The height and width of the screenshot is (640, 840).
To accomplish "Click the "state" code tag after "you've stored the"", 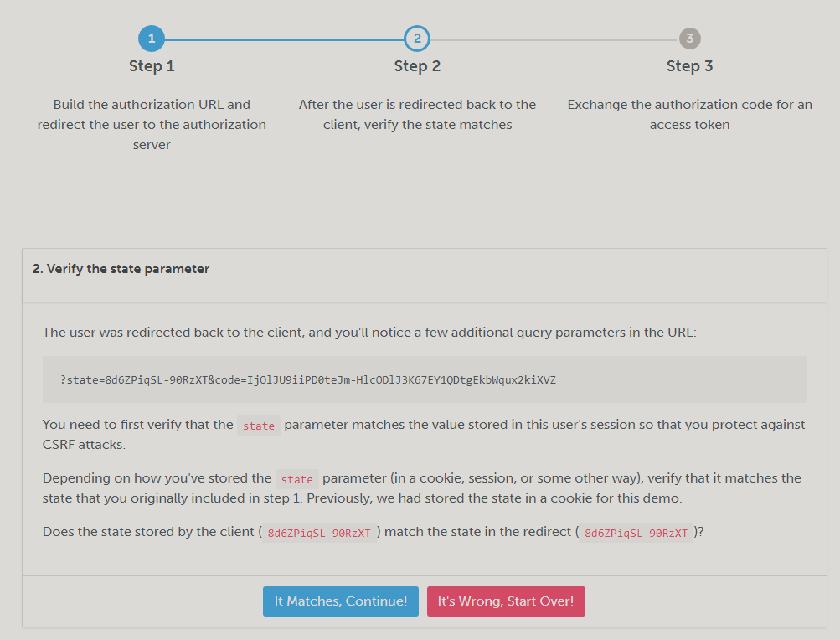I will 297,479.
